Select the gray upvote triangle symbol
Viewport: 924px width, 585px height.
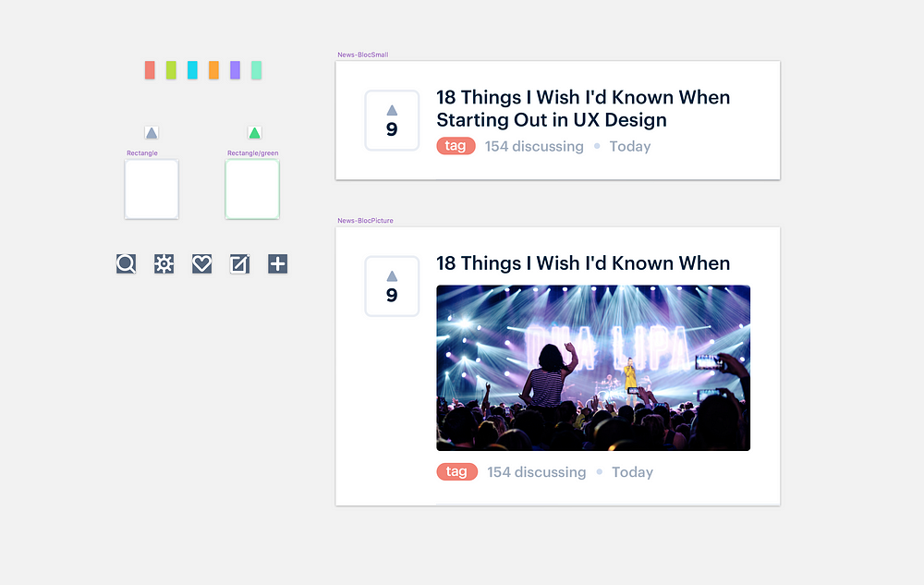[x=152, y=133]
